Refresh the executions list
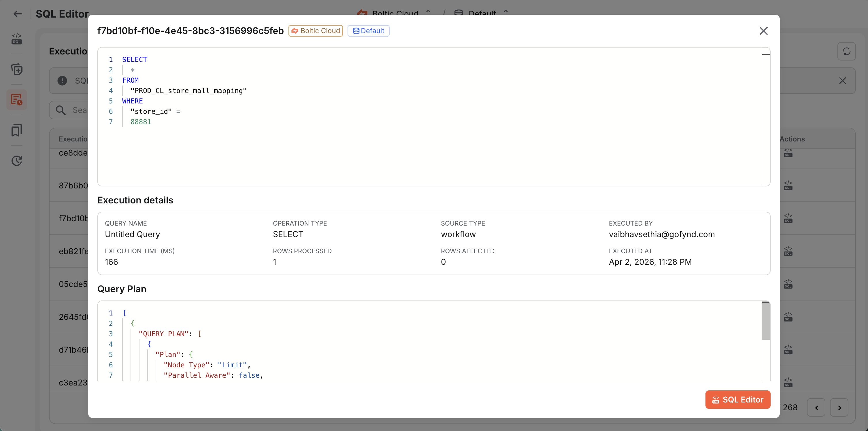 tap(847, 52)
